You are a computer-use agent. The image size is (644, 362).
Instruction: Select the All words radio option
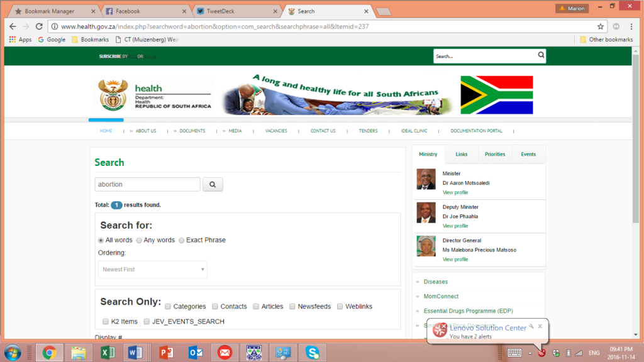101,240
